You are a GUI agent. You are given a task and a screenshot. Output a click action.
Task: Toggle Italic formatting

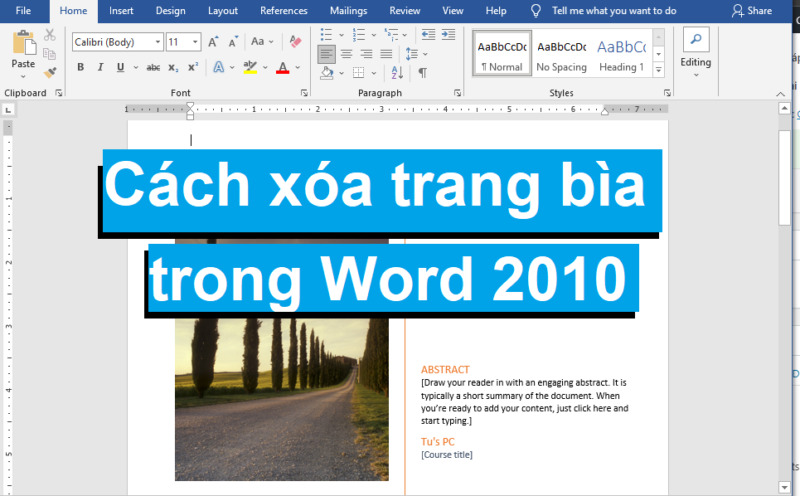[100, 68]
